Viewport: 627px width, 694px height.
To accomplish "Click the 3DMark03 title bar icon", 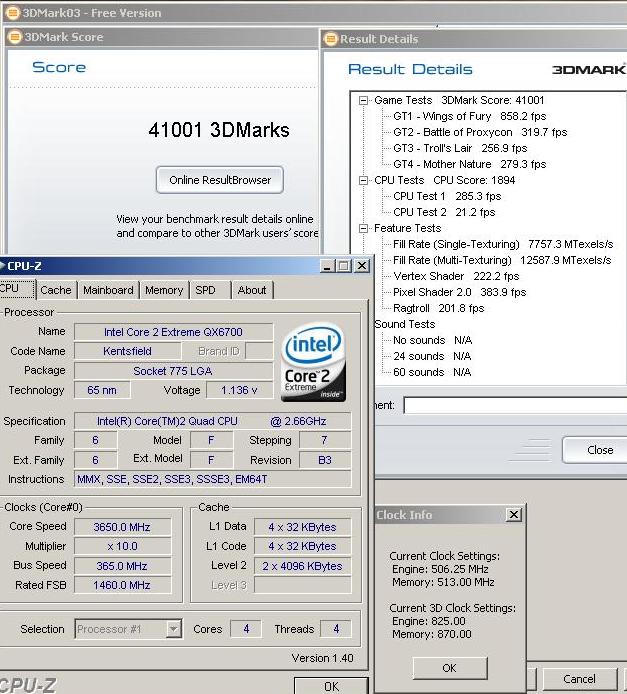I will [12, 13].
